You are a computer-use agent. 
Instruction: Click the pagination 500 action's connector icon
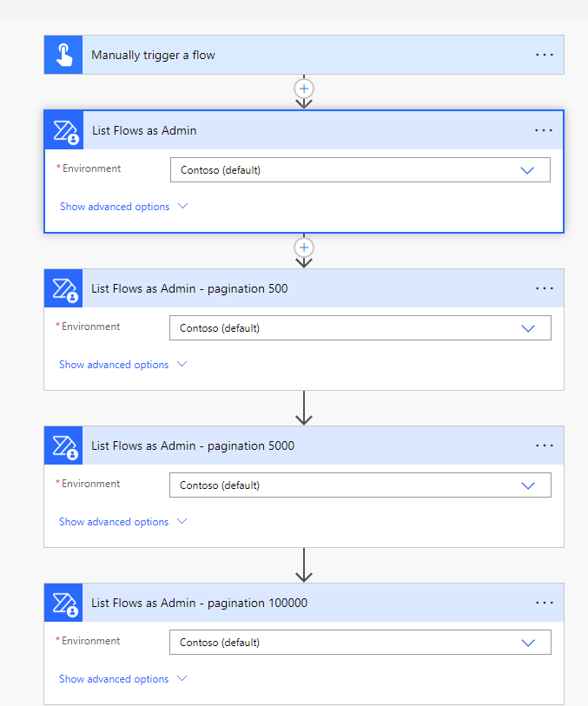63,287
